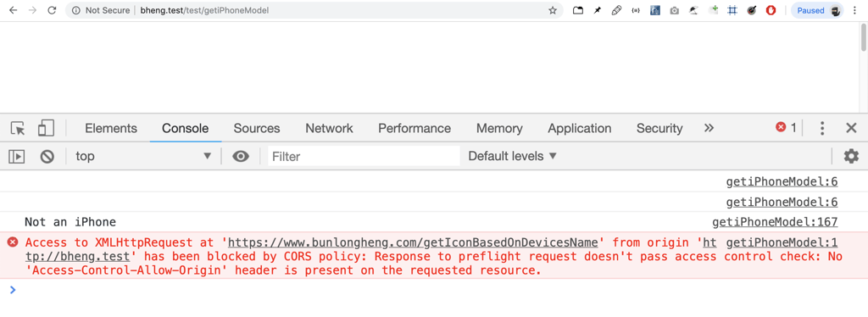
Task: Open Chrome's three-dot menu
Action: [854, 10]
